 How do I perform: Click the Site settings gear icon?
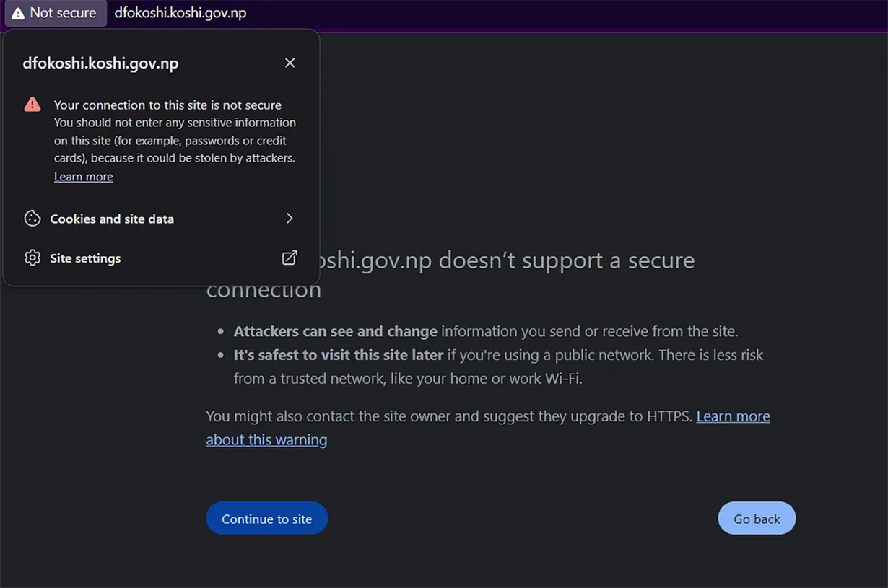[x=32, y=258]
